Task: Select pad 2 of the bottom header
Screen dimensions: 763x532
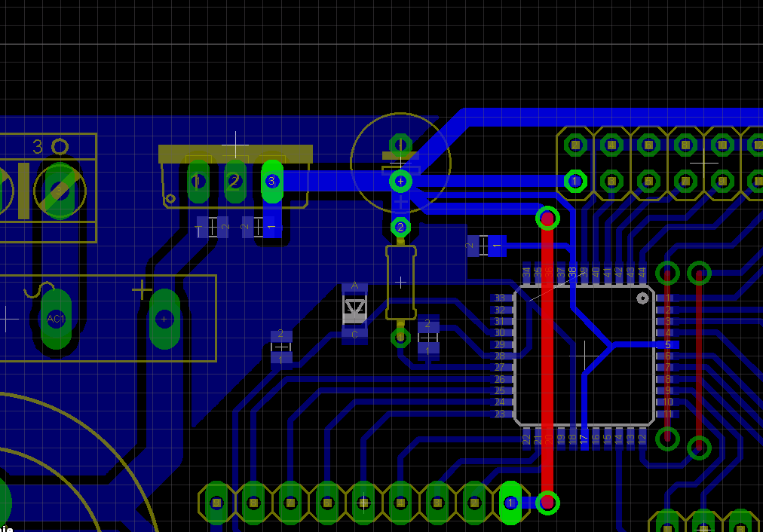Action: point(474,503)
